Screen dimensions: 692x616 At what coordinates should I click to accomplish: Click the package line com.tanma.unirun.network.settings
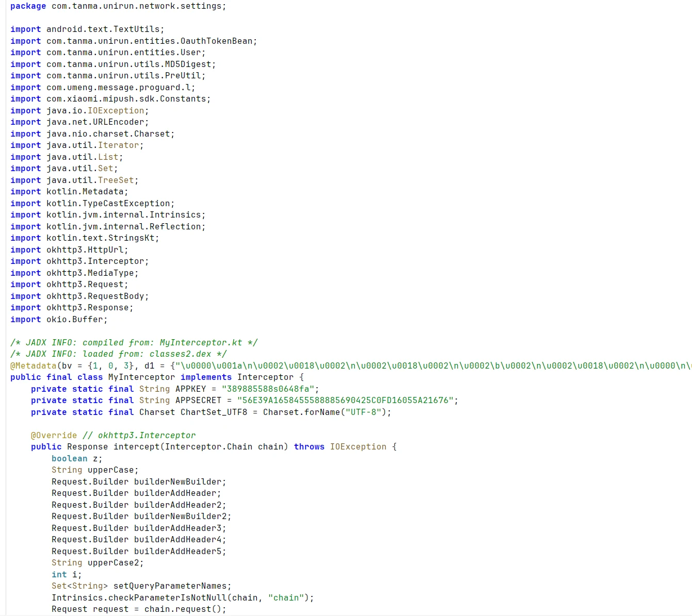pyautogui.click(x=118, y=6)
